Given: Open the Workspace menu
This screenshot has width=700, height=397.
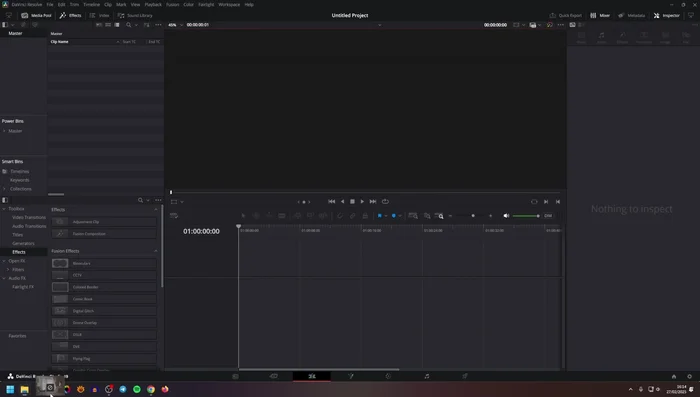Looking at the screenshot, I should pyautogui.click(x=229, y=4).
